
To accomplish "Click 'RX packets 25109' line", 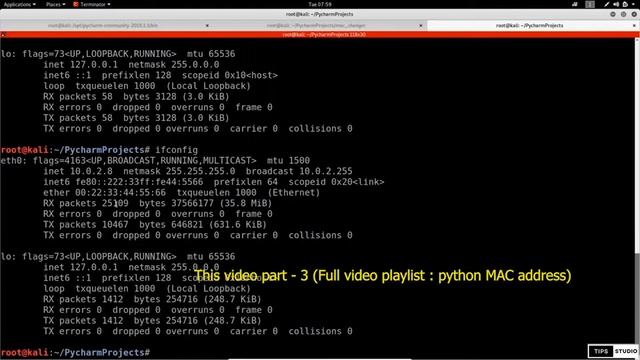I will pos(158,203).
